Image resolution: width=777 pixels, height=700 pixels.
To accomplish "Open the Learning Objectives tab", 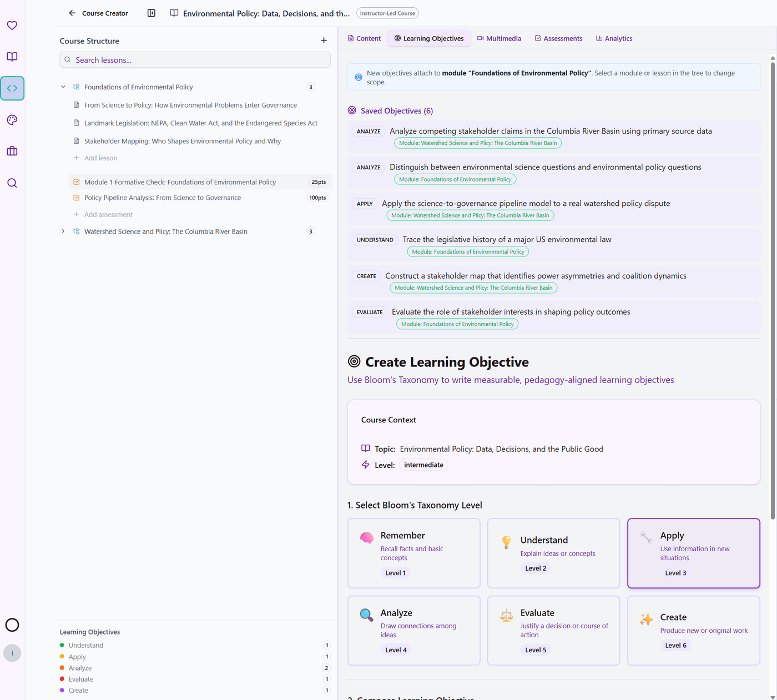I will [x=429, y=38].
